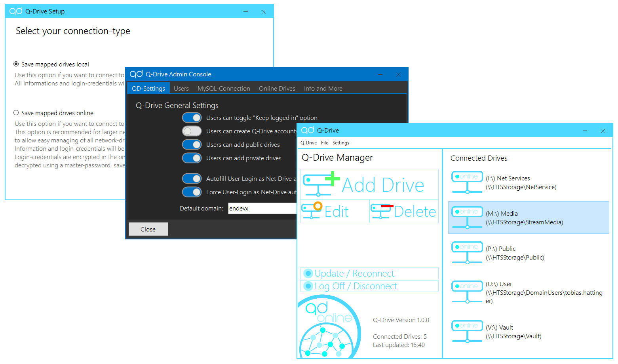
Task: Click the QD online globe logo
Action: (329, 327)
